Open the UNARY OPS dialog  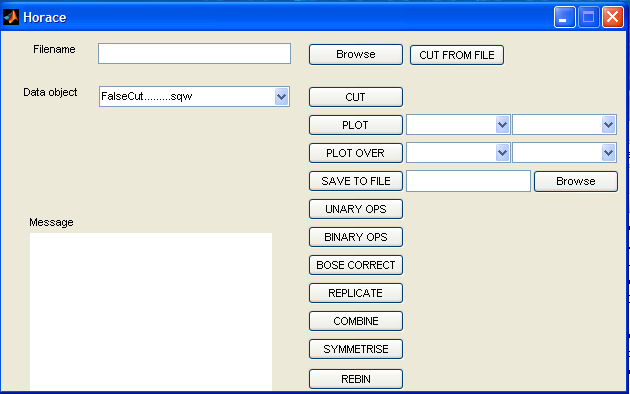[356, 209]
